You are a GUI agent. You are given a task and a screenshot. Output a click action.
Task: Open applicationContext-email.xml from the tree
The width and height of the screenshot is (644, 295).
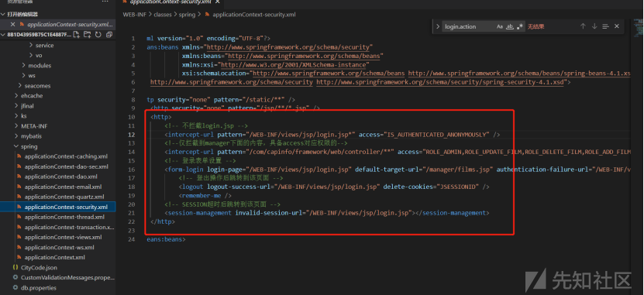coord(63,187)
